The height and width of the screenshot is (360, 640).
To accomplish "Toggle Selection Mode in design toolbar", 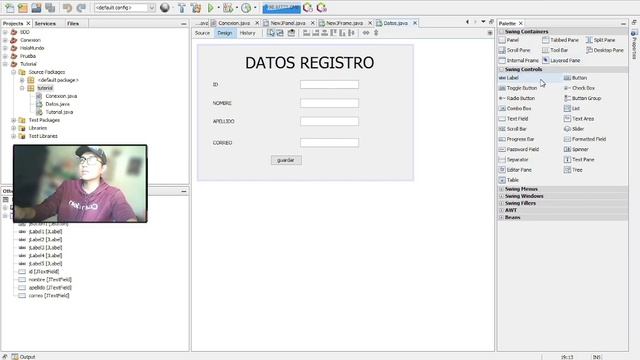I will coord(271,33).
